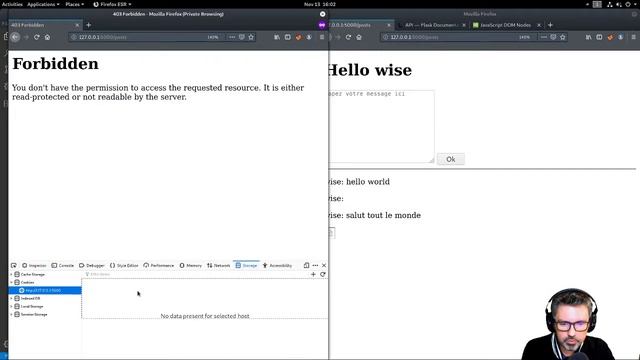
Task: Click the 'salut tout le monde' message line
Action: (x=375, y=215)
